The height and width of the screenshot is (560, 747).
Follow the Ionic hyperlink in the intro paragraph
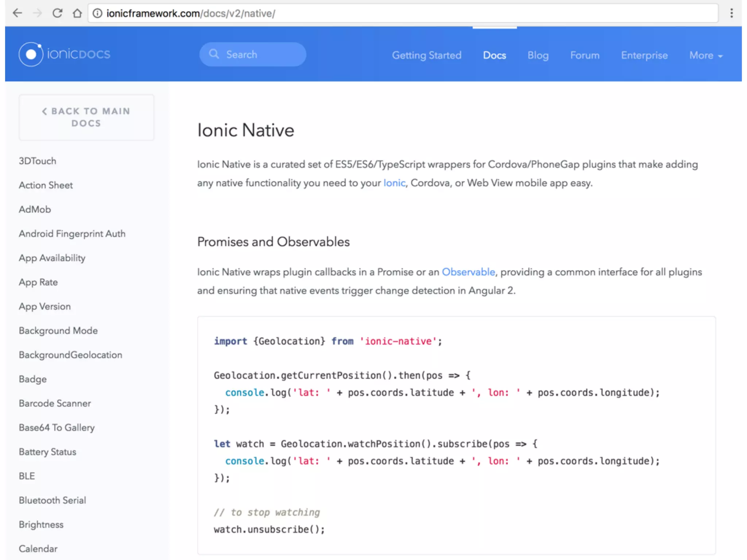point(394,183)
